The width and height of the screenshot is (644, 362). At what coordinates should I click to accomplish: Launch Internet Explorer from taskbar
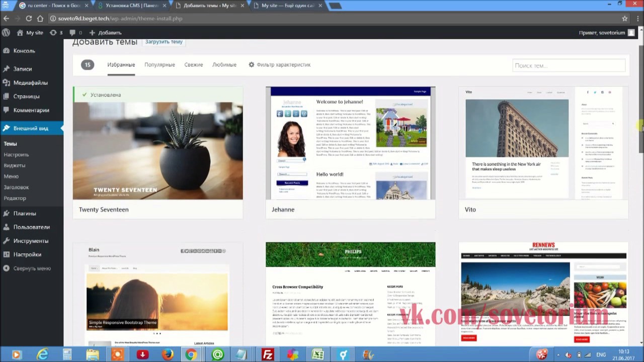(x=42, y=355)
